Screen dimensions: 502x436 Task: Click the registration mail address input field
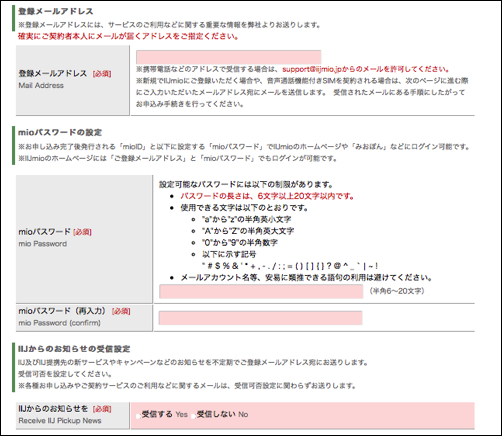[229, 57]
